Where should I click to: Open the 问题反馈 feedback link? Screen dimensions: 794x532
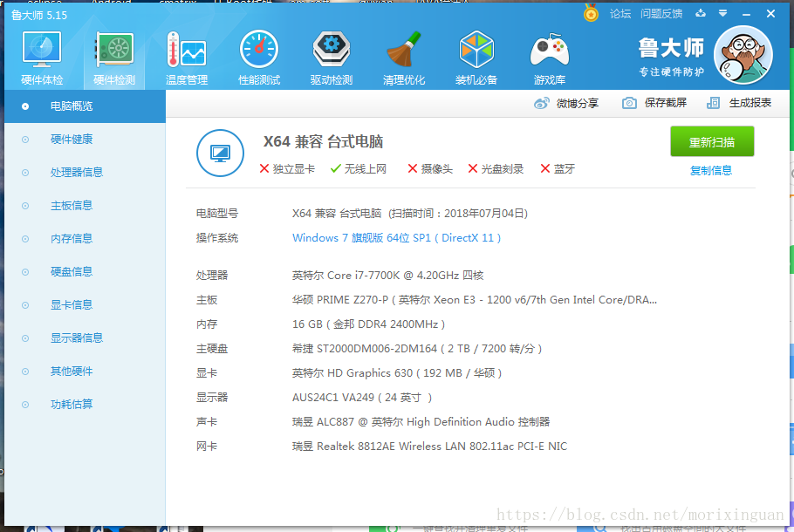[661, 14]
